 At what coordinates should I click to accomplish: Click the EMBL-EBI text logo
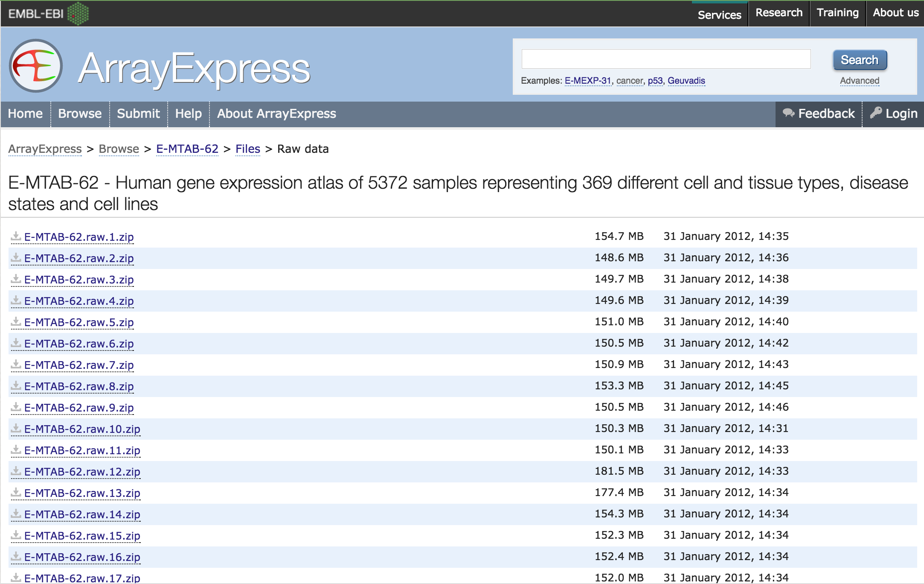tap(36, 14)
